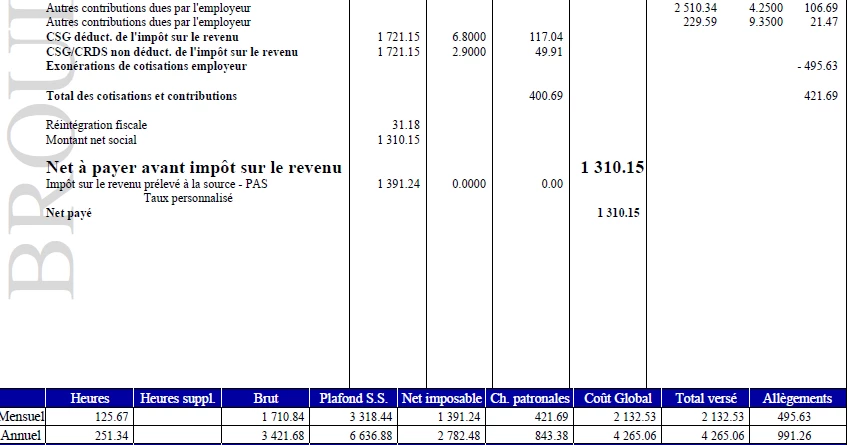848x445 pixels.
Task: Click the 'Net imposable' column header
Action: tap(442, 398)
